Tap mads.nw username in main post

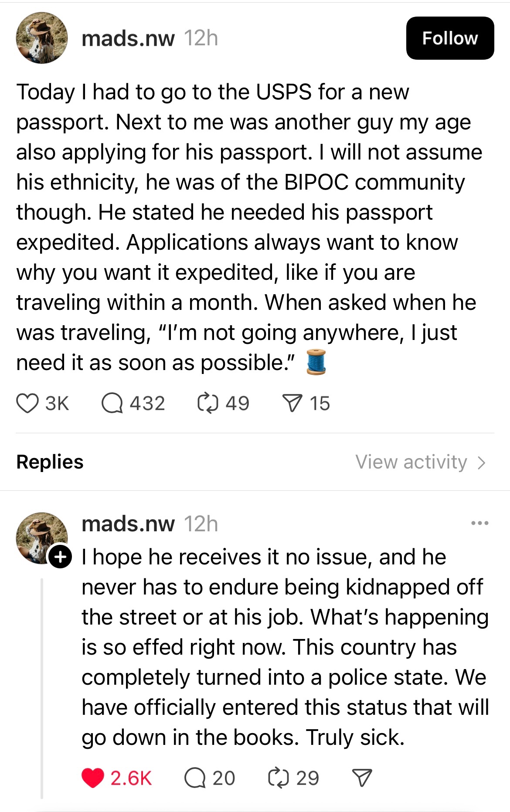coord(128,38)
